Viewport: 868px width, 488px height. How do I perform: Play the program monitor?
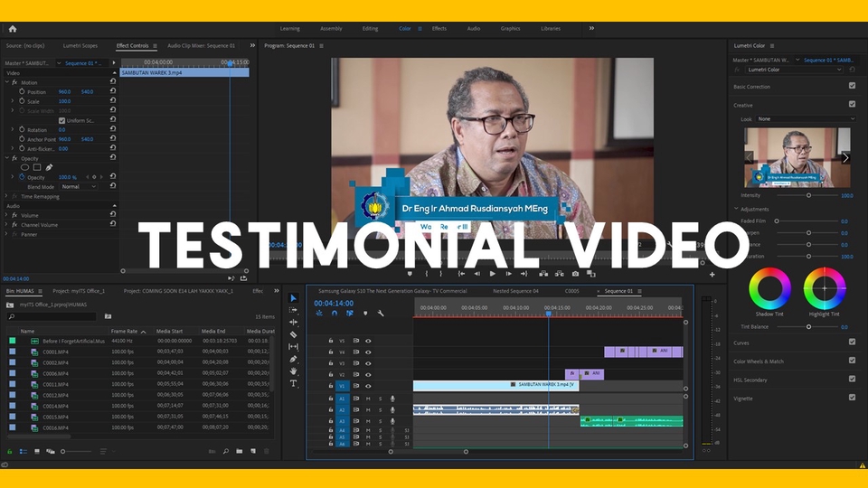[492, 274]
